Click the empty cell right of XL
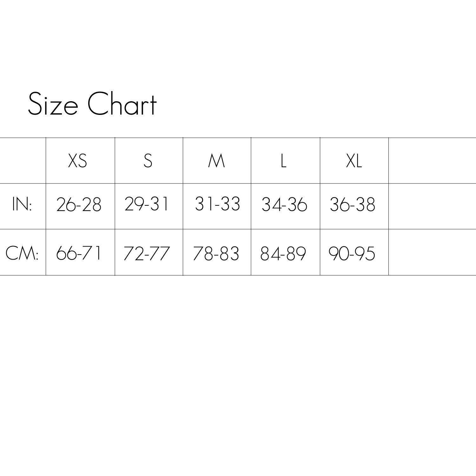 tap(432, 161)
